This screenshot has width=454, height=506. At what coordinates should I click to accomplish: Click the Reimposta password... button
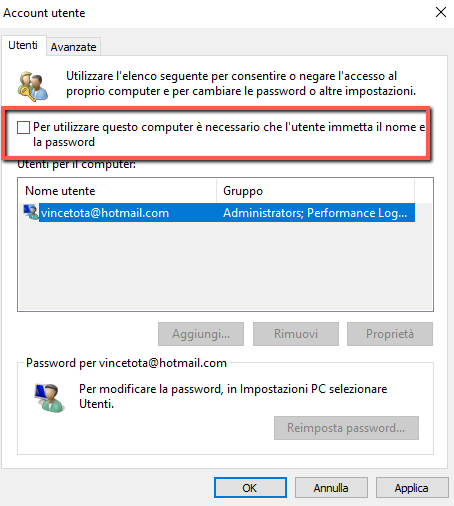coord(346,428)
